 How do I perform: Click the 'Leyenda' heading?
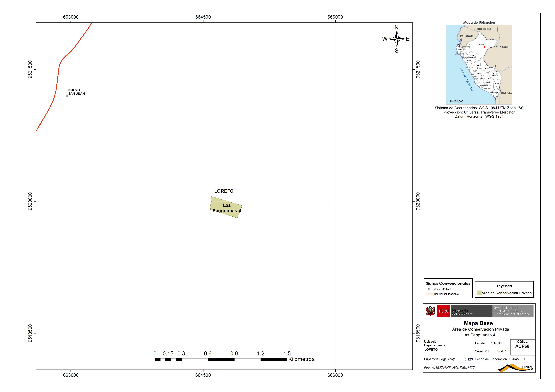[x=504, y=286]
